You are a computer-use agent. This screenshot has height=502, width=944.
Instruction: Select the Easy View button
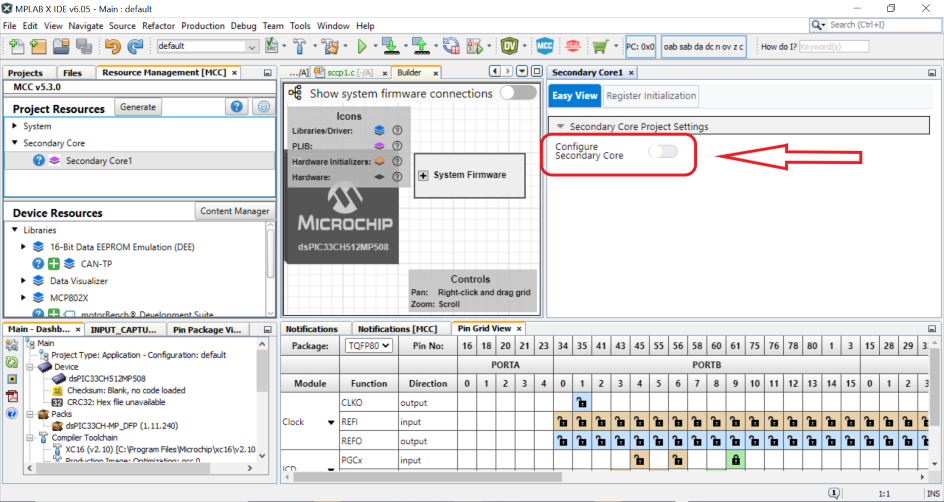(575, 96)
